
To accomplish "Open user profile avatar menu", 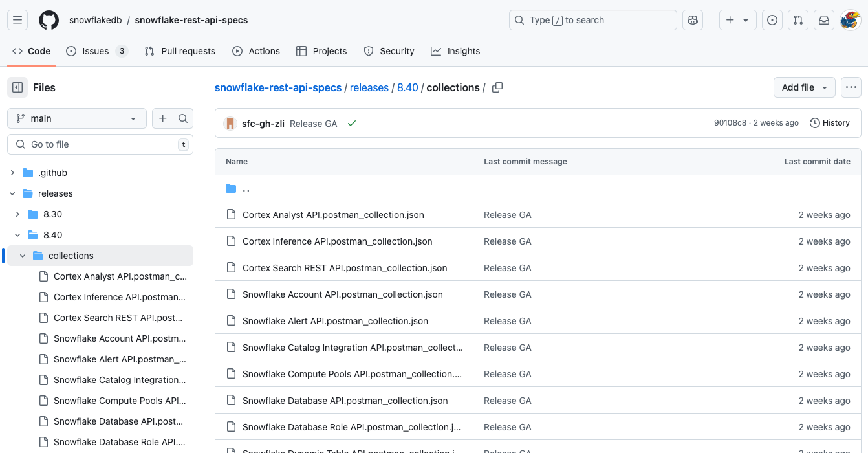I will [850, 20].
